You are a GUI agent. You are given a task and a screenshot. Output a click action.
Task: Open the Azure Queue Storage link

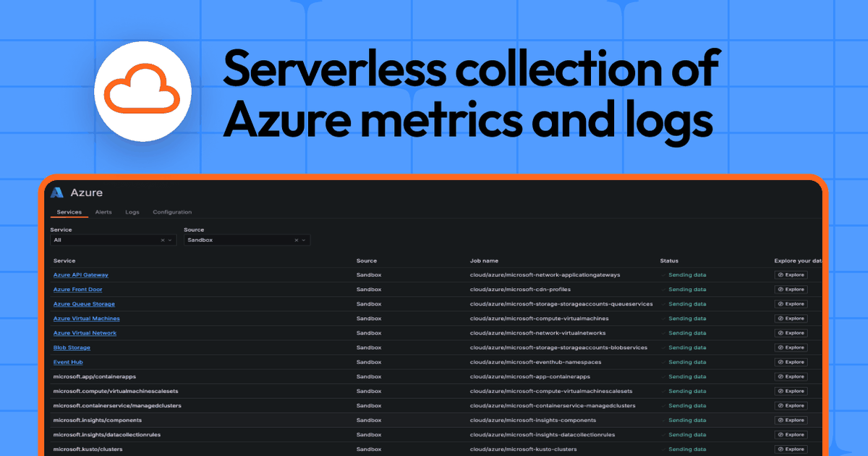point(84,304)
